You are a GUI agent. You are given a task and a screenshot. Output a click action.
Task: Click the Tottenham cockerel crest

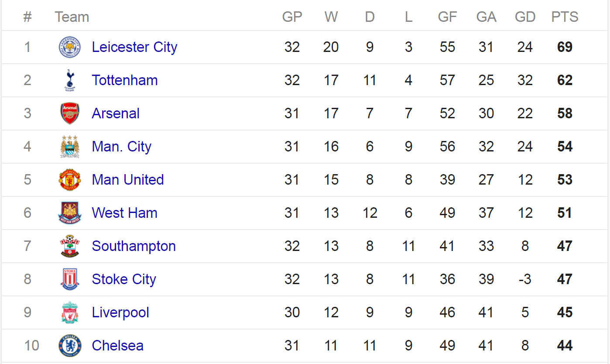click(70, 80)
